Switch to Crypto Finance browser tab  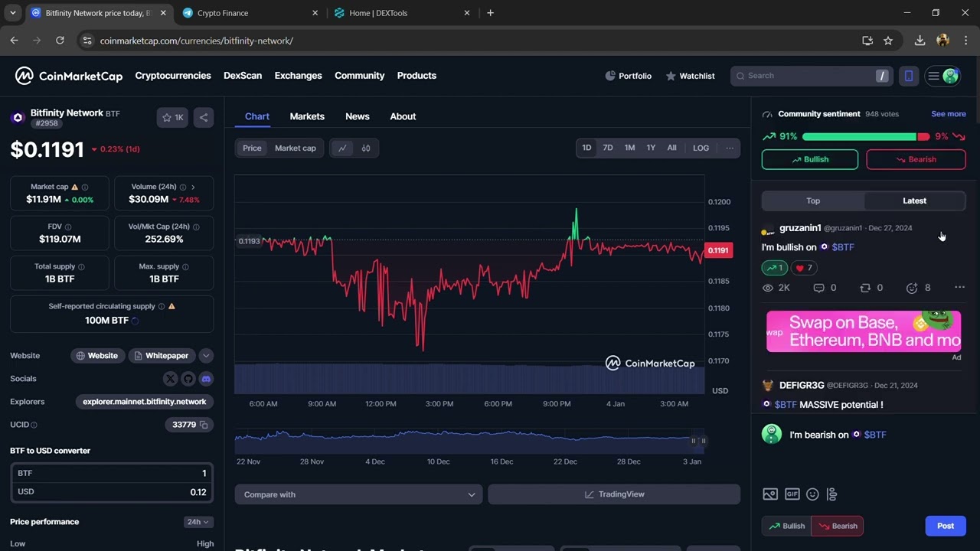pos(250,13)
